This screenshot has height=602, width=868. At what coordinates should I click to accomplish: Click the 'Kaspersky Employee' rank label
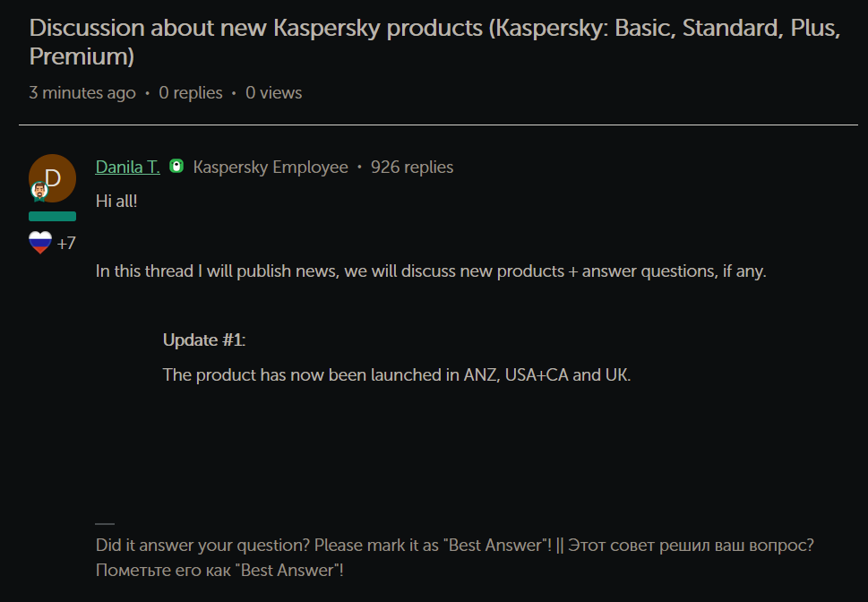pyautogui.click(x=271, y=168)
